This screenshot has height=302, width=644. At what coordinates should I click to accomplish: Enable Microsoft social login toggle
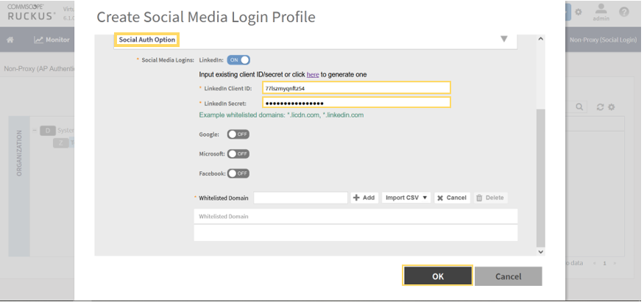point(238,154)
